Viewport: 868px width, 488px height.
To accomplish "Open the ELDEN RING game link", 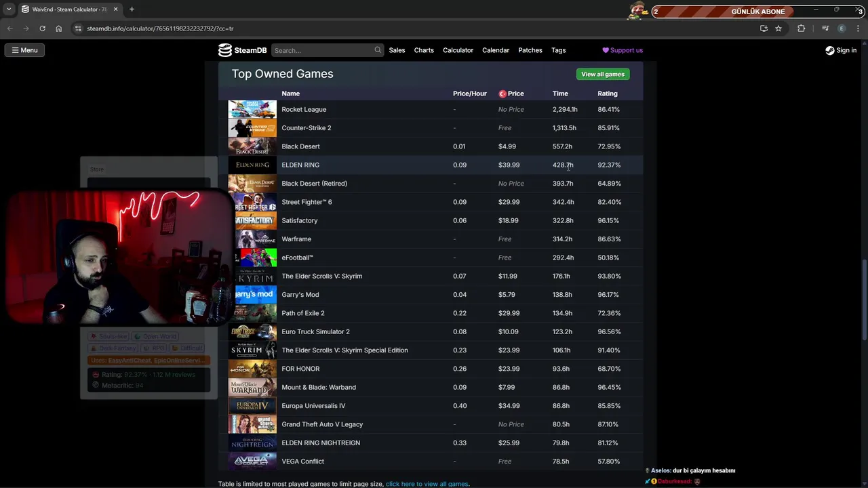I will click(x=300, y=165).
